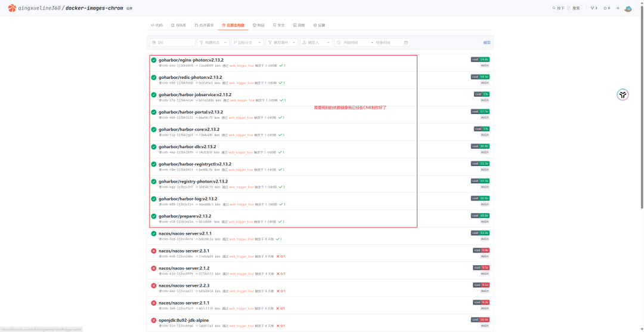Viewport: 644px width, 332px height.
Task: Click success icon for harbor-db build
Action: click(x=154, y=147)
